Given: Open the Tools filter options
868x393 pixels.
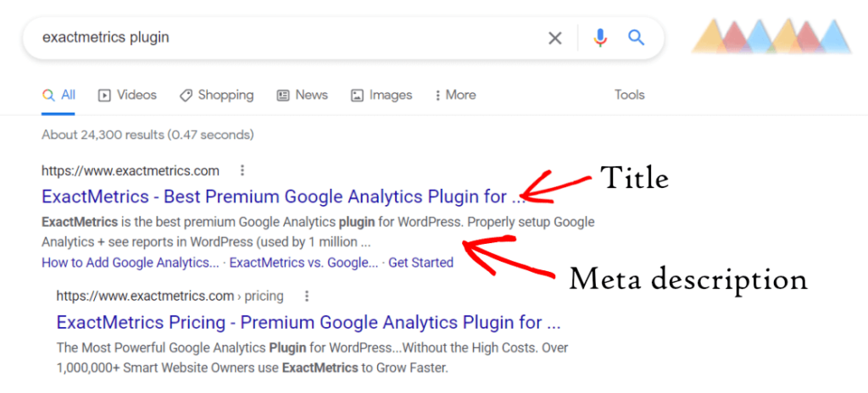Looking at the screenshot, I should [629, 95].
